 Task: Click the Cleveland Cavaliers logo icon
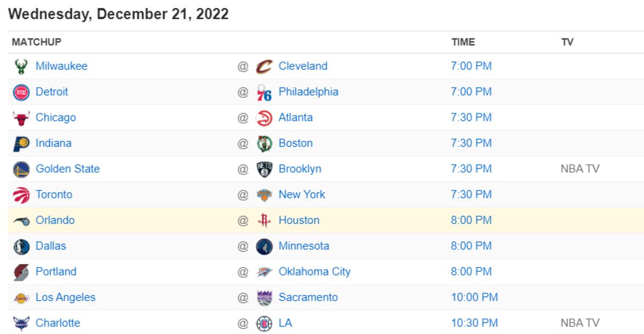(x=264, y=66)
